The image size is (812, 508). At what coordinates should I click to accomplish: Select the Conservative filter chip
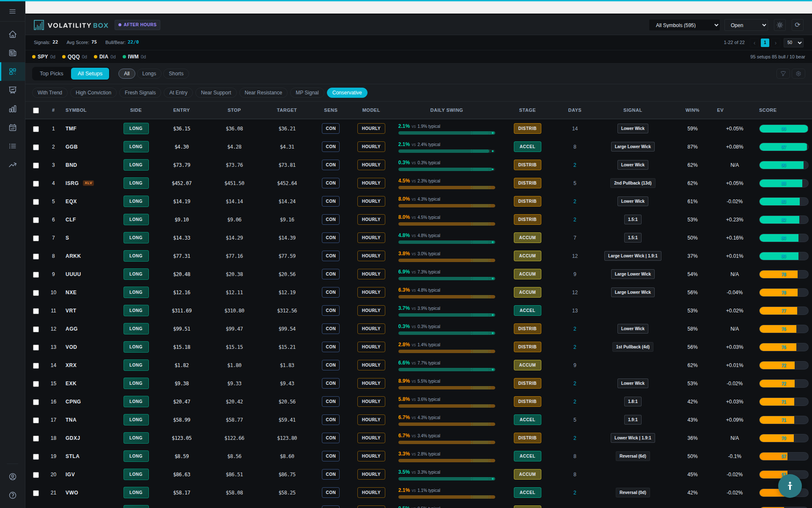tap(347, 93)
